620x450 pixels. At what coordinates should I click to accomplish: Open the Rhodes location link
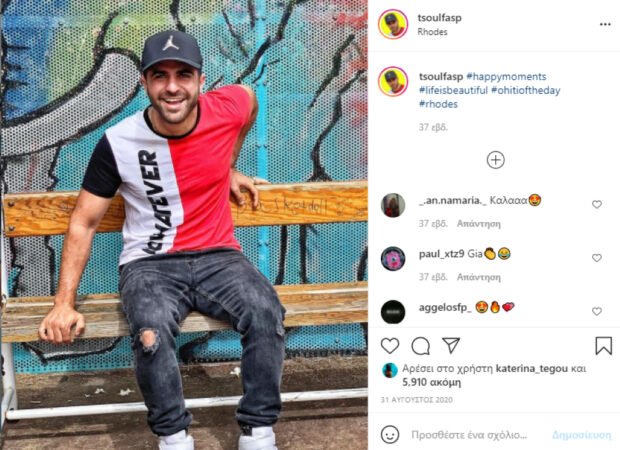point(432,32)
